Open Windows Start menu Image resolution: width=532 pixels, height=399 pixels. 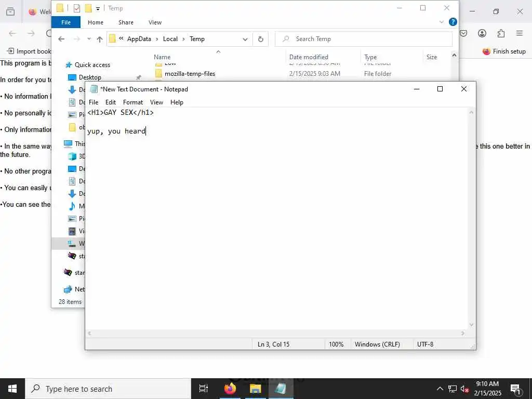pyautogui.click(x=12, y=389)
